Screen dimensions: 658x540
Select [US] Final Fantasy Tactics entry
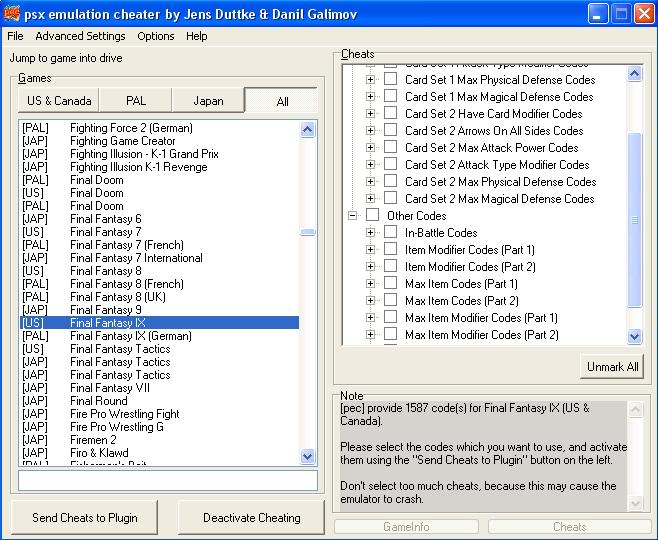(x=159, y=349)
